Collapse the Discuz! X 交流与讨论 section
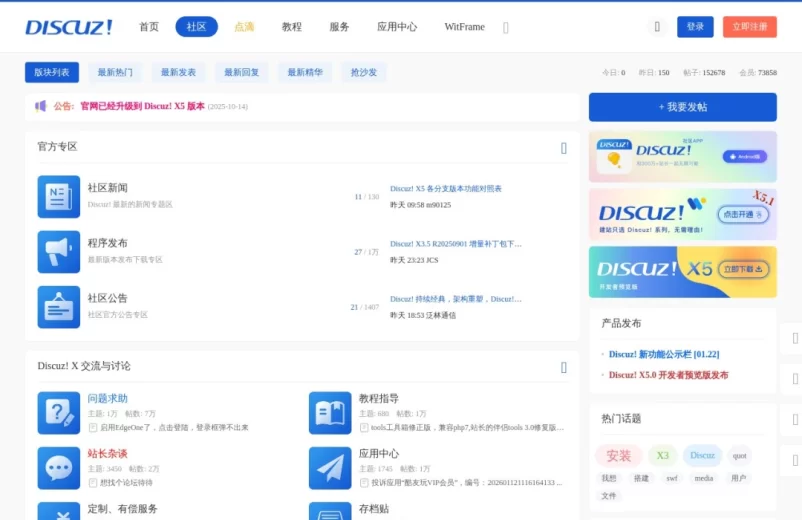This screenshot has width=802, height=520. click(564, 368)
